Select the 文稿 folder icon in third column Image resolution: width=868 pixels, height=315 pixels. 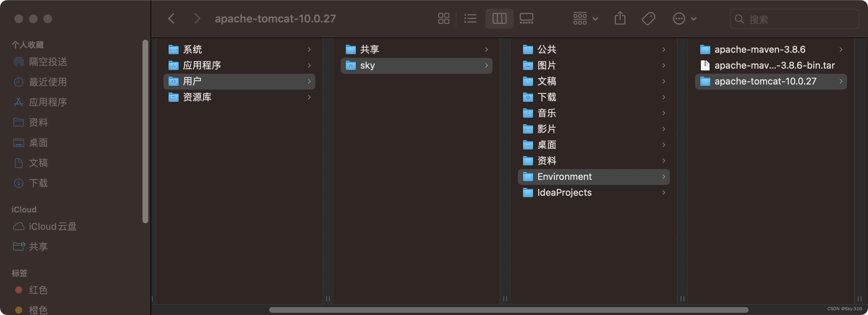[528, 81]
